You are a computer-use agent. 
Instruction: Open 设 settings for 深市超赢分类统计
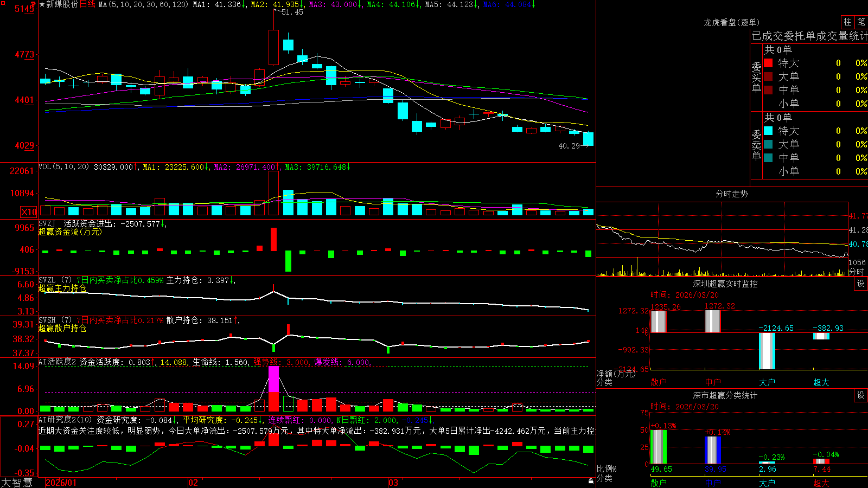pos(861,395)
